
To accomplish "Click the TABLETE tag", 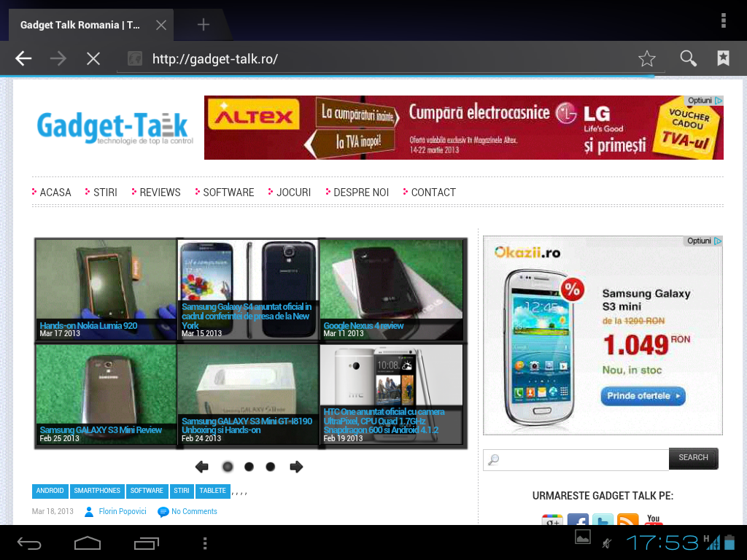I will 212,491.
